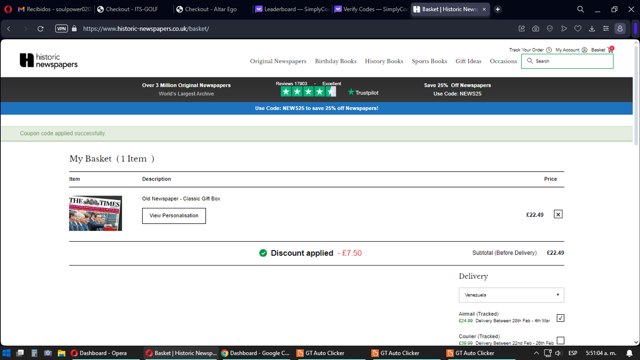Click the Historic Newspapers logo
This screenshot has width=640, height=360.
[49, 60]
